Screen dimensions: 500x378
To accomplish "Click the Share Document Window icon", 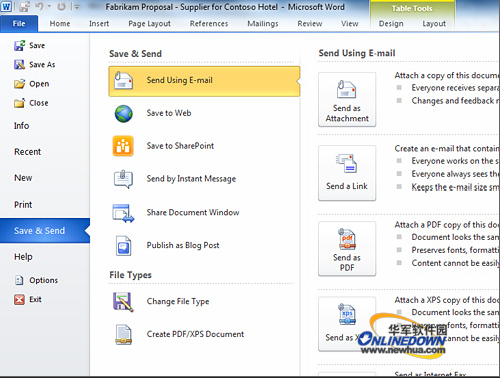I will pos(123,213).
